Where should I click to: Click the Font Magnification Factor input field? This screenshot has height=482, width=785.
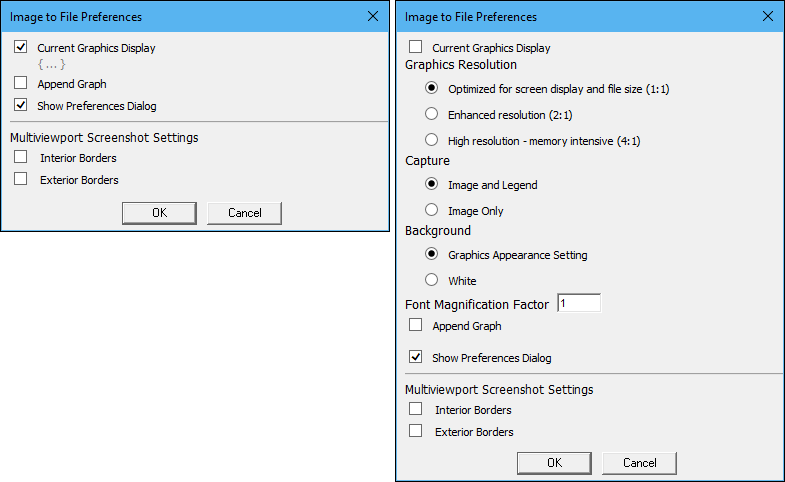coord(579,303)
